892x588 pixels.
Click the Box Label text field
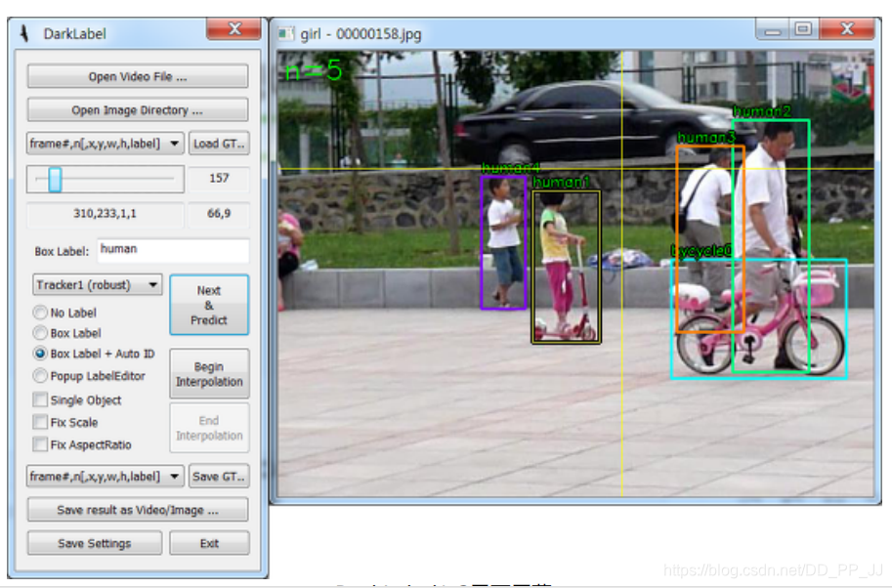point(173,250)
